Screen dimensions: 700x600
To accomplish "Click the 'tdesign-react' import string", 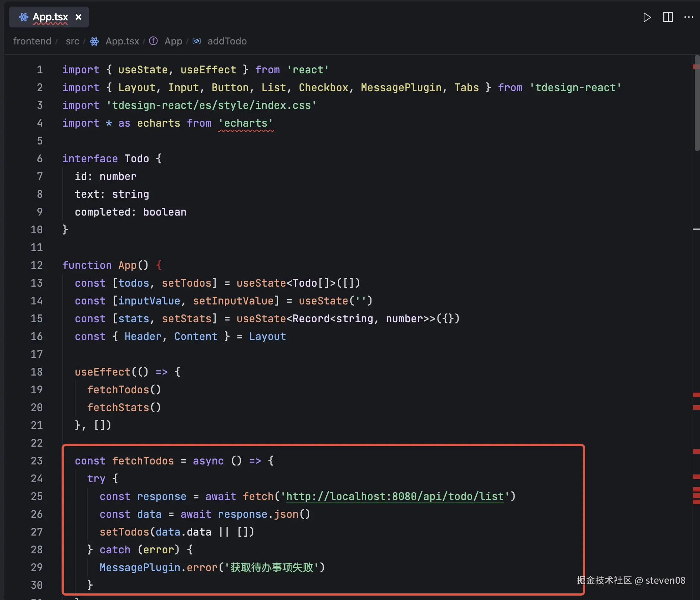I will pyautogui.click(x=575, y=87).
